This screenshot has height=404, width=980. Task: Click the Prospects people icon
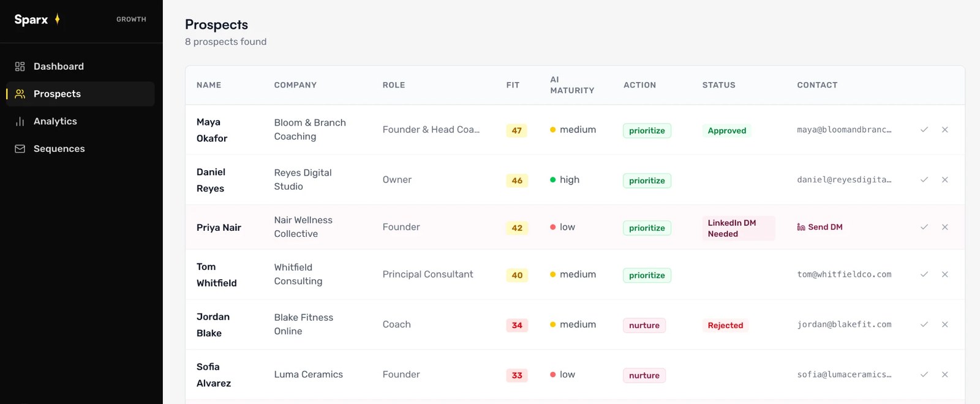pos(20,94)
